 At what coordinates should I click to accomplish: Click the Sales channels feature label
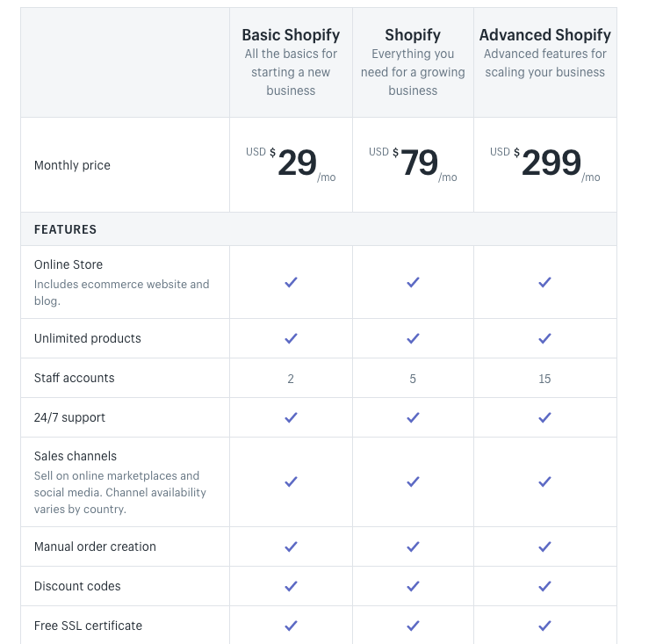[x=76, y=456]
